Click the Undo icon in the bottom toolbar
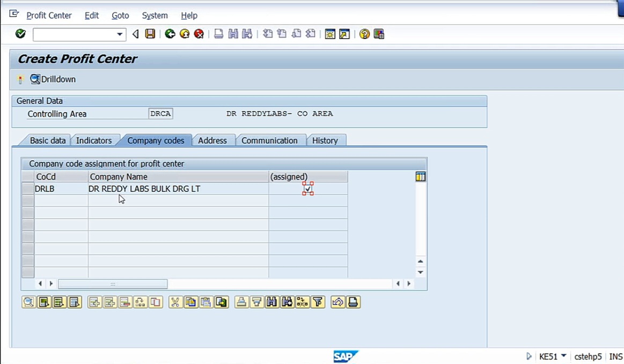The width and height of the screenshot is (624, 364). (x=337, y=302)
